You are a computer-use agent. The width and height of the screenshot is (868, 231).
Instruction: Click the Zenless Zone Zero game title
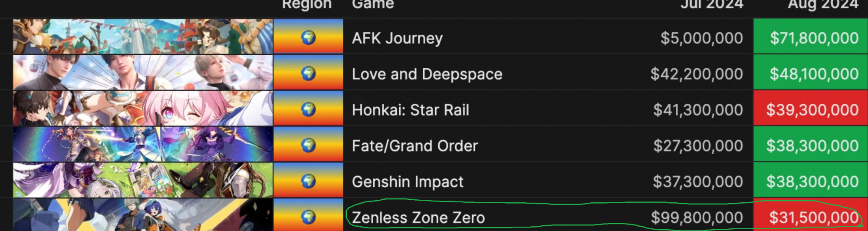pyautogui.click(x=418, y=218)
